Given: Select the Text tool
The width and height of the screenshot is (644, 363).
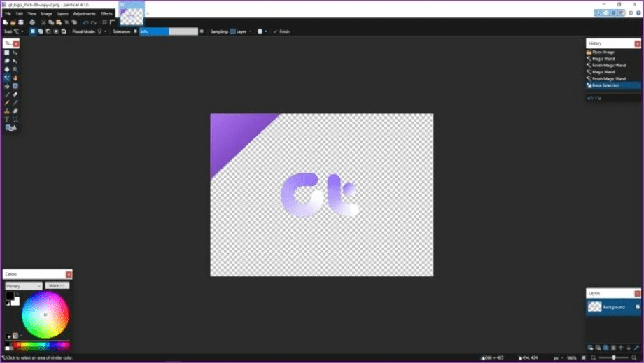Looking at the screenshot, I should pyautogui.click(x=6, y=120).
